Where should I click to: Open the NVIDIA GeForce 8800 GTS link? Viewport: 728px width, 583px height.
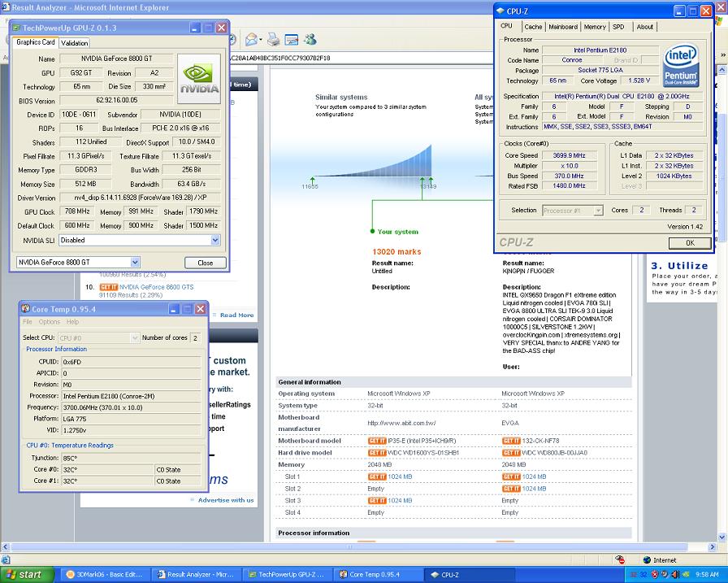coord(157,287)
